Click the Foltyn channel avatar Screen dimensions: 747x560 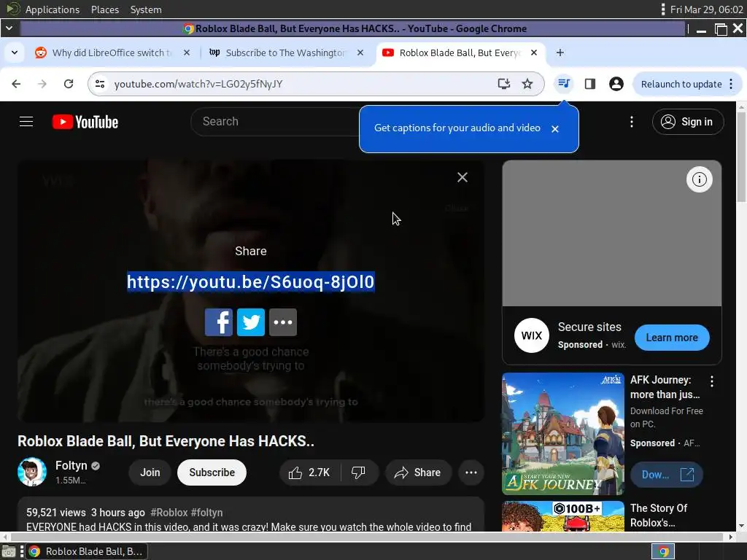coord(32,472)
